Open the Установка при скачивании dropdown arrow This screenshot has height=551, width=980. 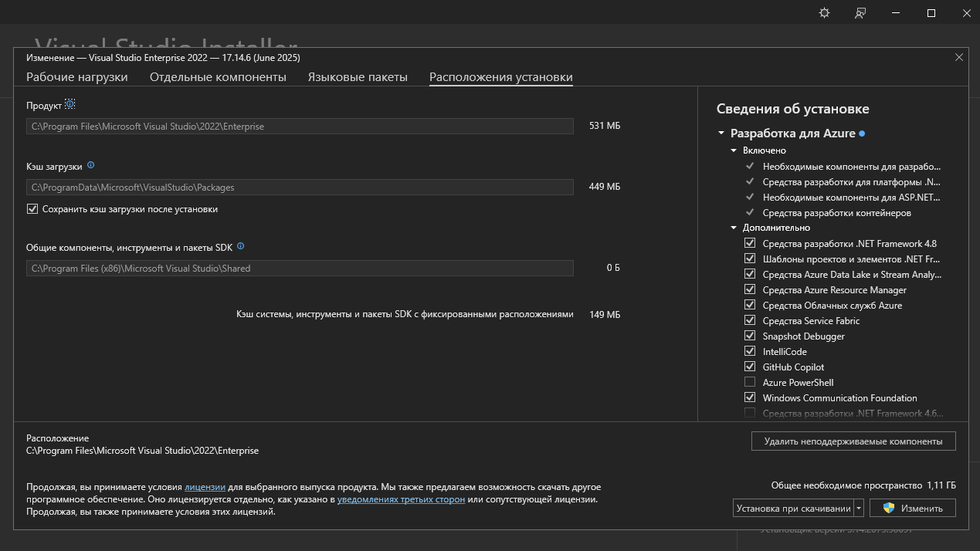[x=858, y=508]
